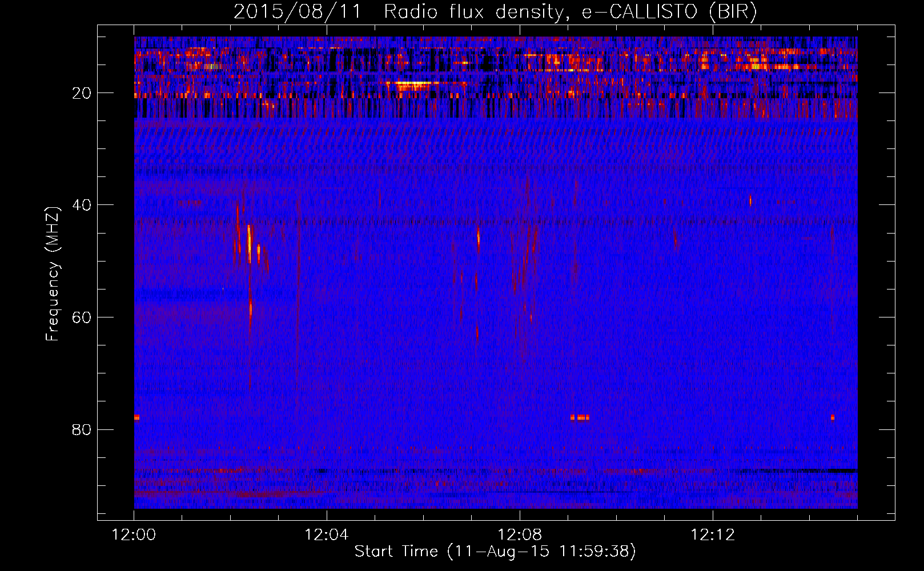Click the plot title 'Radio flux density, e-CALLISTO (BIR)'
Viewport: 924px width, 571px height.
(570, 12)
